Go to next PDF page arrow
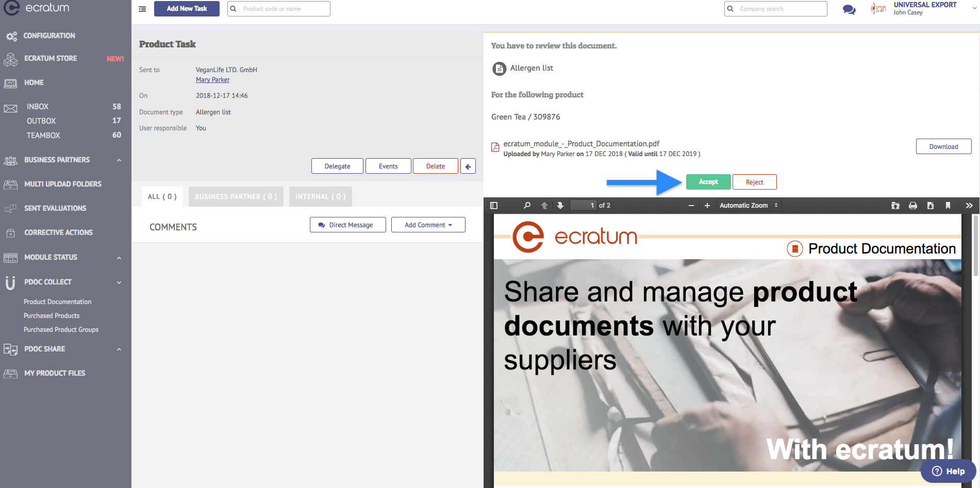The height and width of the screenshot is (488, 980). pos(560,206)
